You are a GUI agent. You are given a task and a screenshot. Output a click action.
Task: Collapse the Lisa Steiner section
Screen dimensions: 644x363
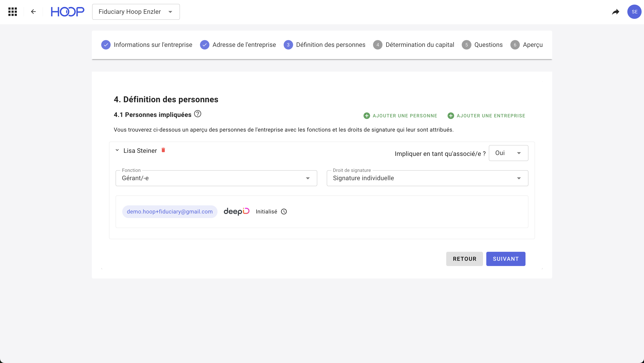117,150
